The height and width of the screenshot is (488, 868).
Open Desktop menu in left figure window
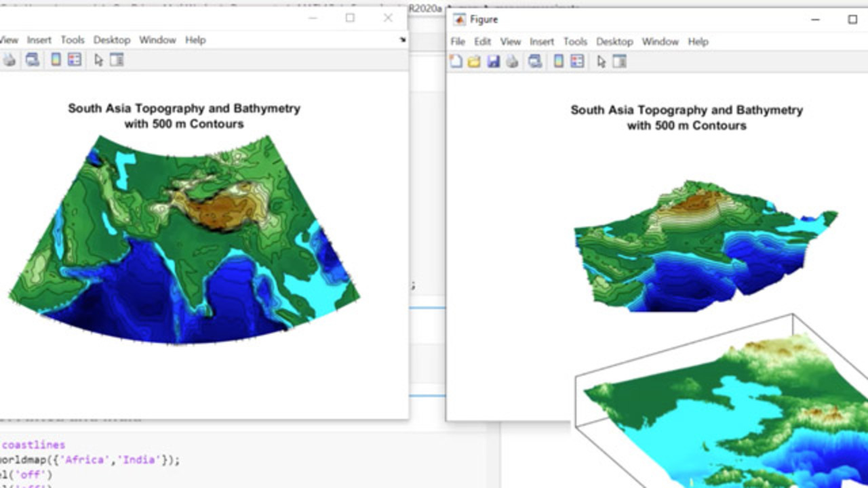[x=112, y=40]
